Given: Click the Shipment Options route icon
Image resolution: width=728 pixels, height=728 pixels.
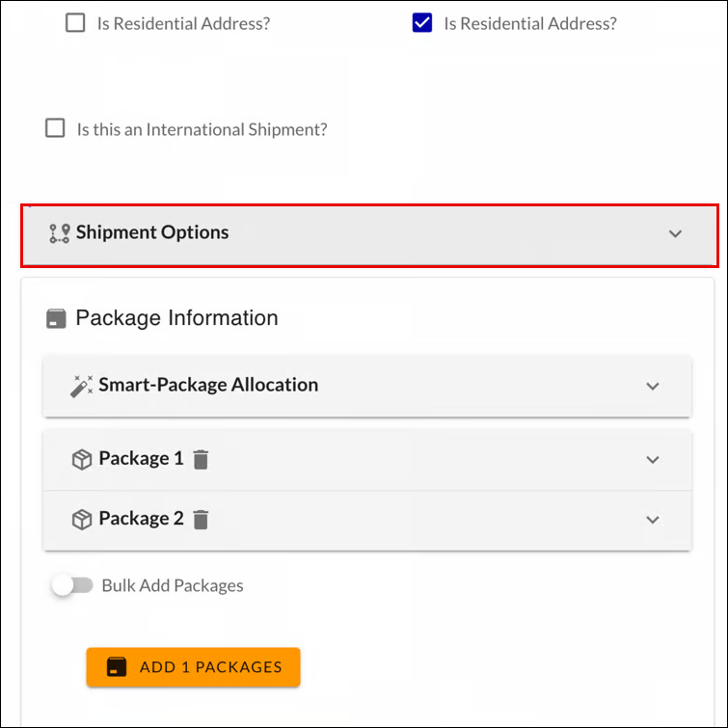Looking at the screenshot, I should point(60,233).
